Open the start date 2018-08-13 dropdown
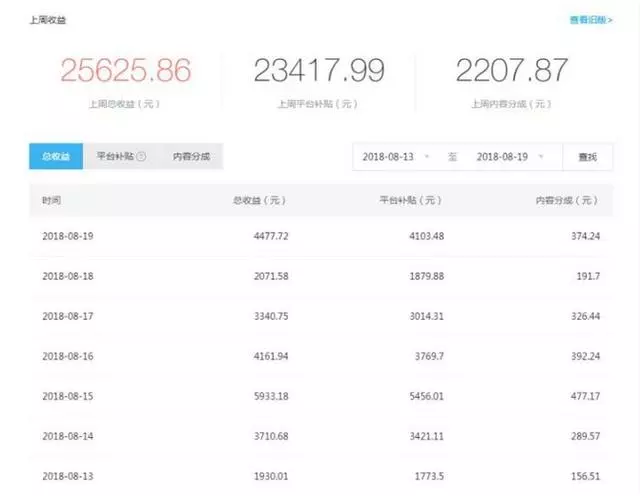Screen dimensions: 640x496 [396, 157]
